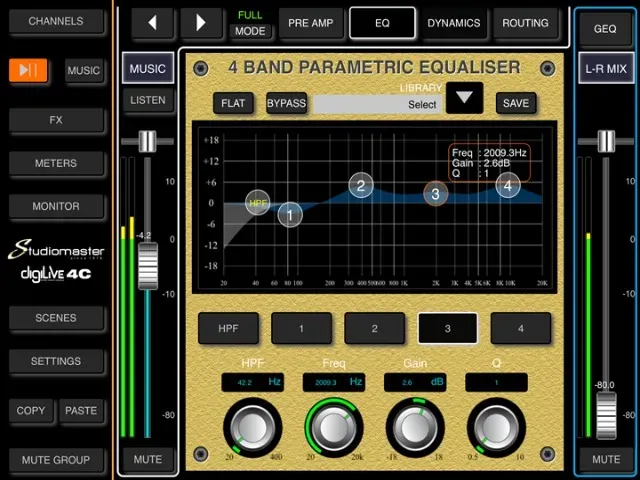640x480 pixels.
Task: Click the orange play/pause icon button
Action: pos(28,70)
